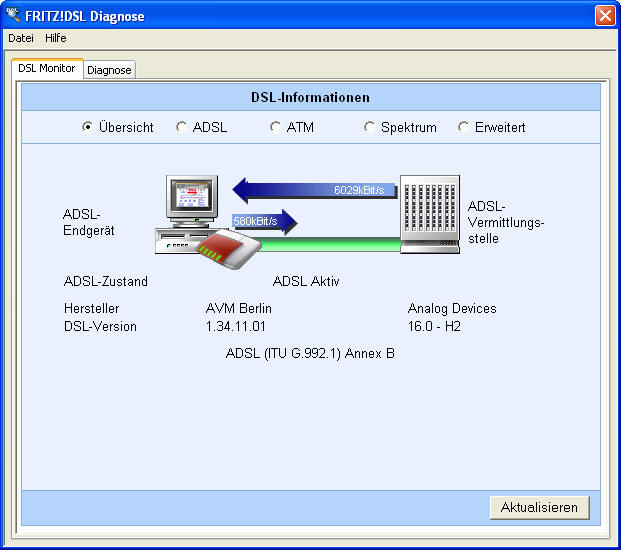The image size is (621, 550).
Task: Click the Hersteller label
Action: click(x=91, y=308)
